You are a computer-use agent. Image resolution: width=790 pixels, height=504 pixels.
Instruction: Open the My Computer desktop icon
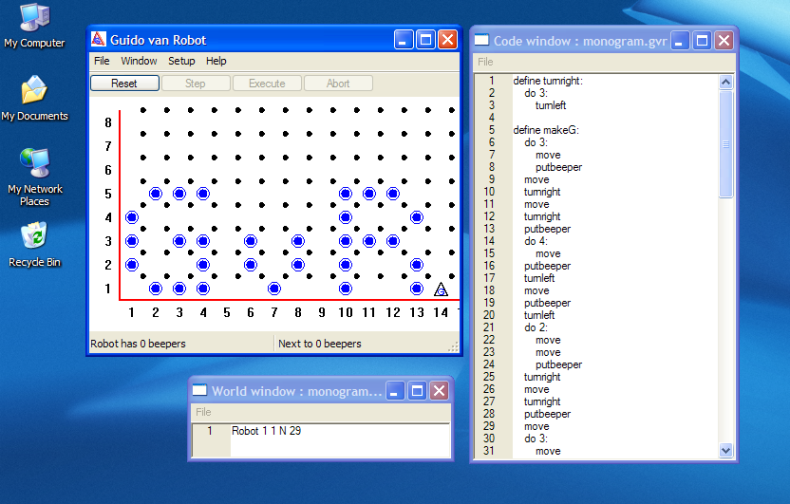(34, 18)
